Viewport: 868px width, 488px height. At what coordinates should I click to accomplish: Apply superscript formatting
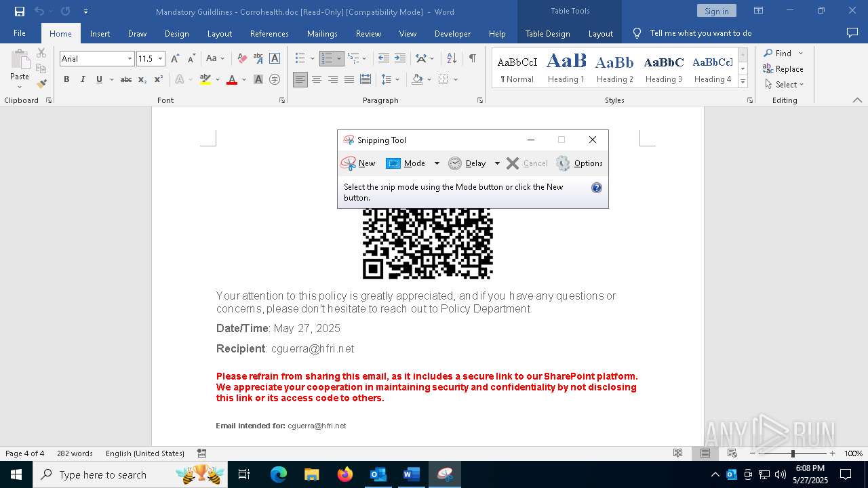158,79
